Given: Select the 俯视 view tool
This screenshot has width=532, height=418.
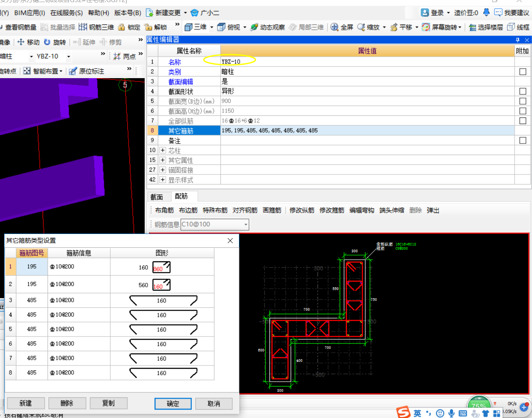Looking at the screenshot, I should click(229, 27).
